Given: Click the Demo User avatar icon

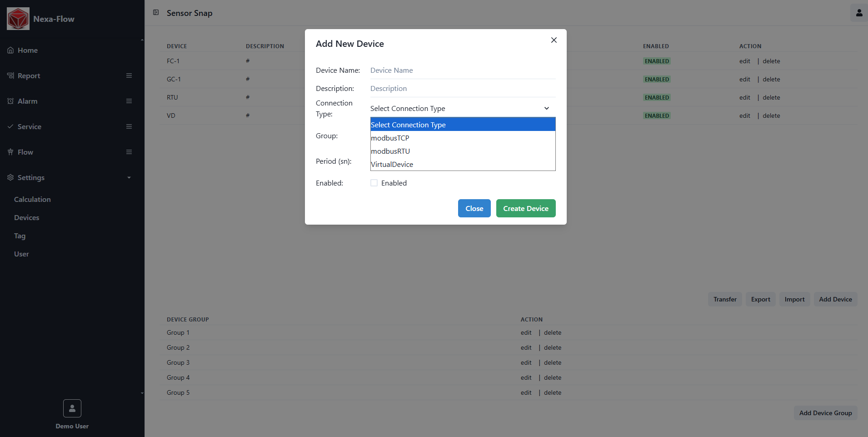Looking at the screenshot, I should click(72, 408).
